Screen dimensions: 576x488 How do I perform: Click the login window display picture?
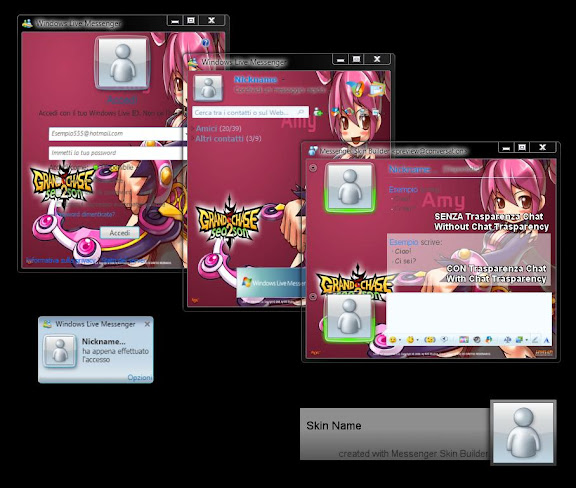122,63
